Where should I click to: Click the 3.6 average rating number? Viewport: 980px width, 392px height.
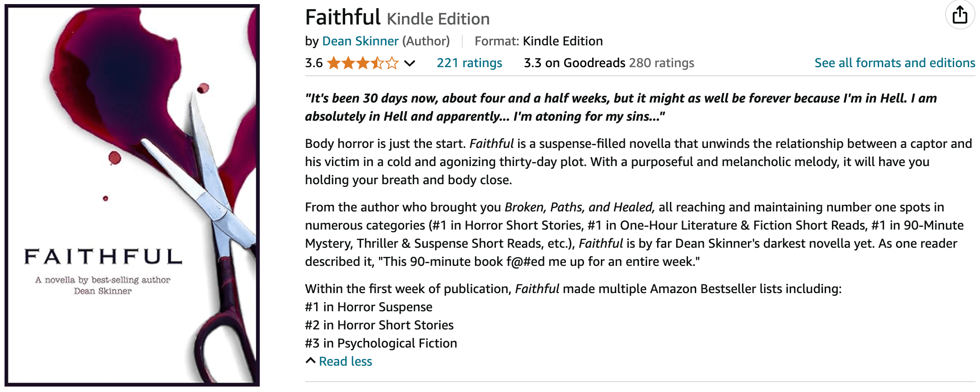[314, 63]
